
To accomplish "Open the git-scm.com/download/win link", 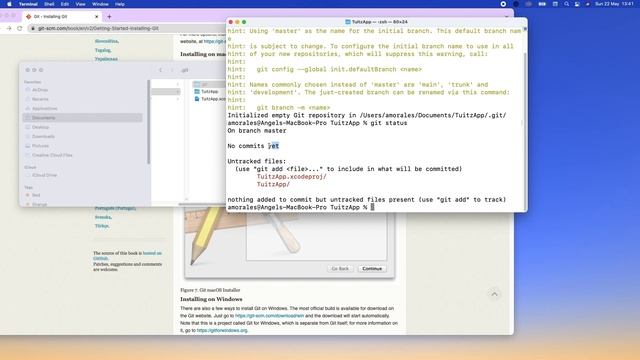I will (x=269, y=316).
